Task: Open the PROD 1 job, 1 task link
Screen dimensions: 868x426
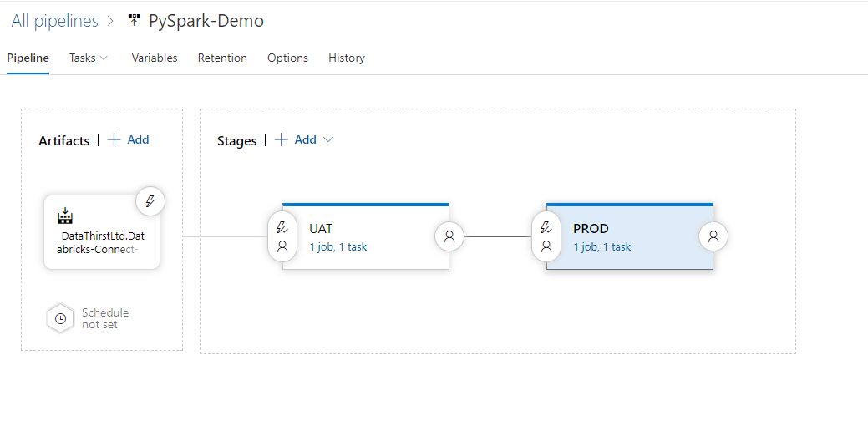Action: (x=602, y=246)
